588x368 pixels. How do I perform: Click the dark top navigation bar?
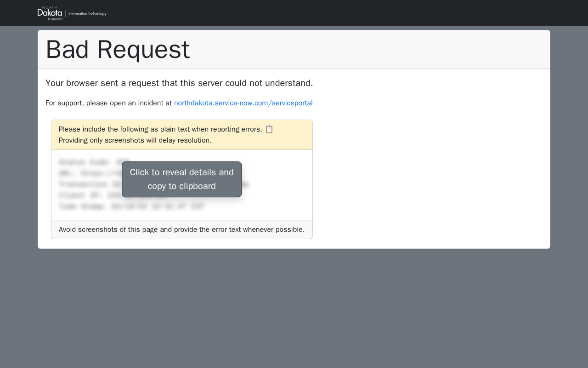(322, 13)
